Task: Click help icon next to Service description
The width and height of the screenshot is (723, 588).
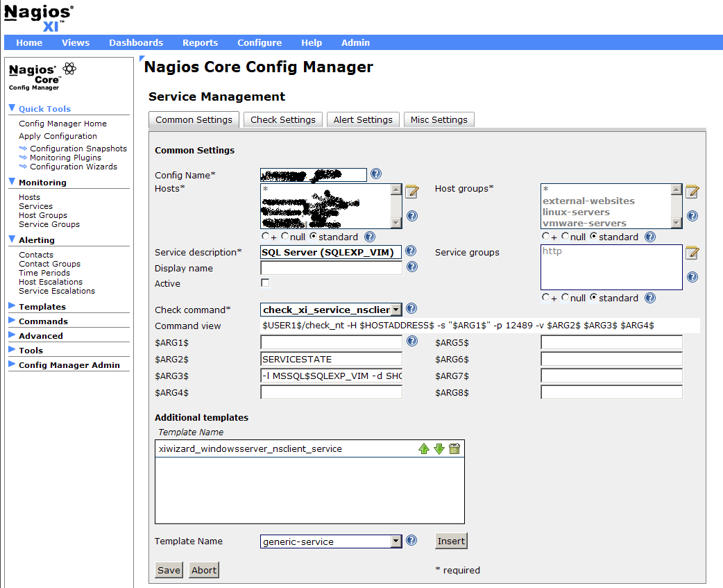Action: [x=411, y=251]
